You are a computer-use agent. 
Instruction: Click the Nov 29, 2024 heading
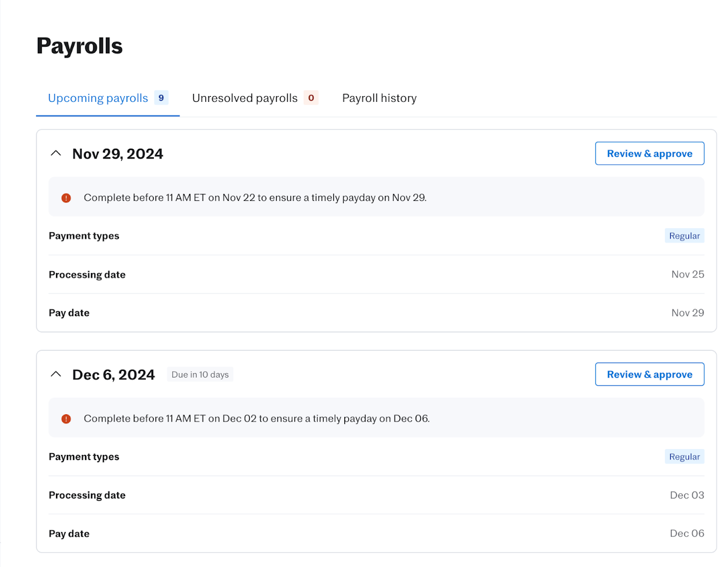click(117, 154)
